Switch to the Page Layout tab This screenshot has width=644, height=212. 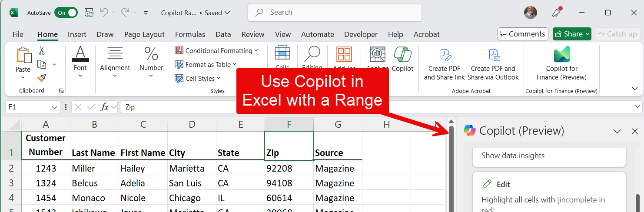(x=144, y=34)
